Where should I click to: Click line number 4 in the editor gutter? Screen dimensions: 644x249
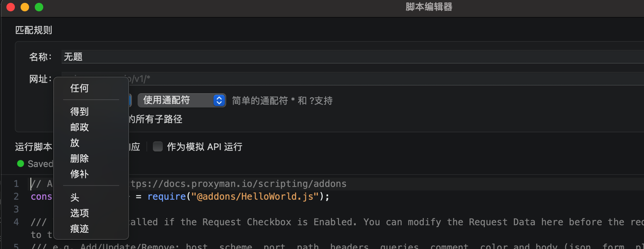click(x=16, y=222)
